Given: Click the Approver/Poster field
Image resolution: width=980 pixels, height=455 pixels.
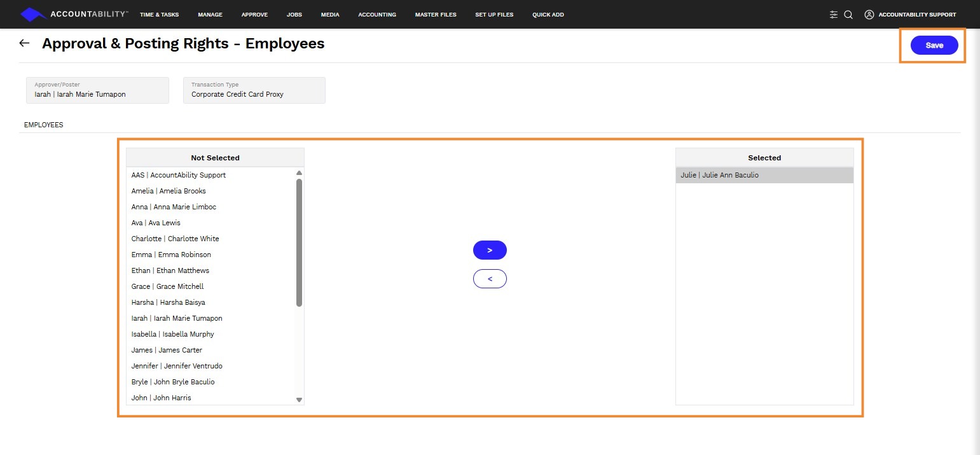Looking at the screenshot, I should pyautogui.click(x=97, y=90).
